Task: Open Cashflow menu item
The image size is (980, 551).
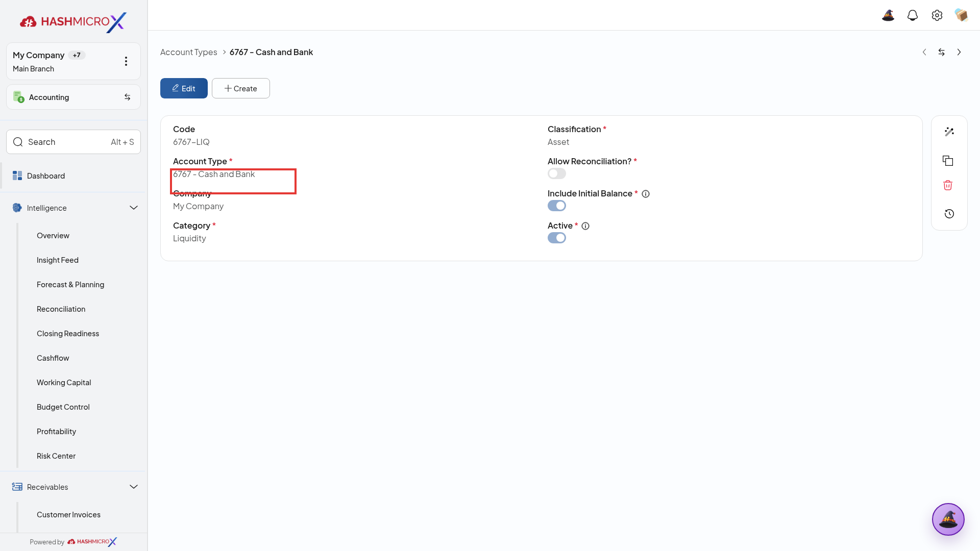Action: coord(53,358)
